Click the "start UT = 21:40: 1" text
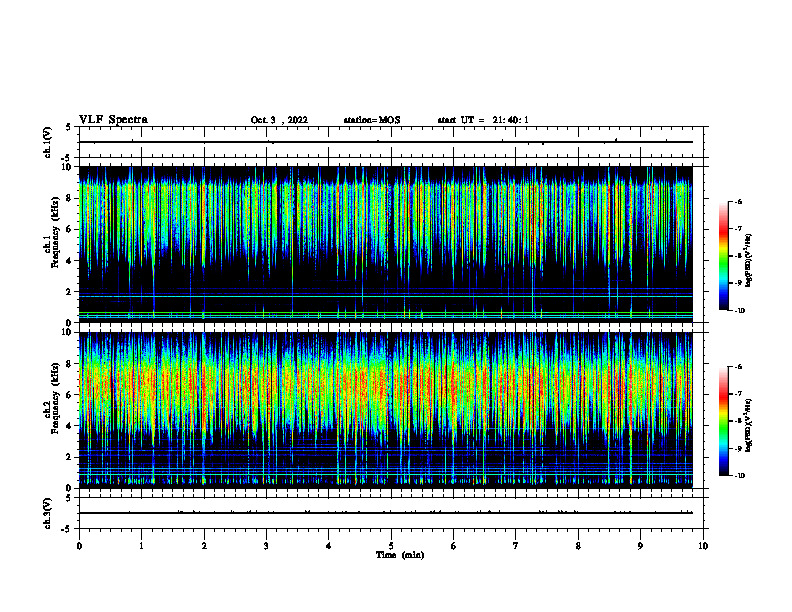 tap(483, 120)
